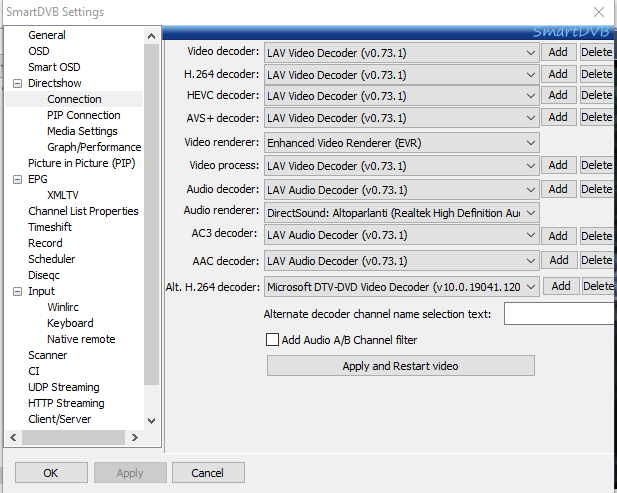Open the Video process dropdown
The image size is (617, 493).
coord(401,166)
